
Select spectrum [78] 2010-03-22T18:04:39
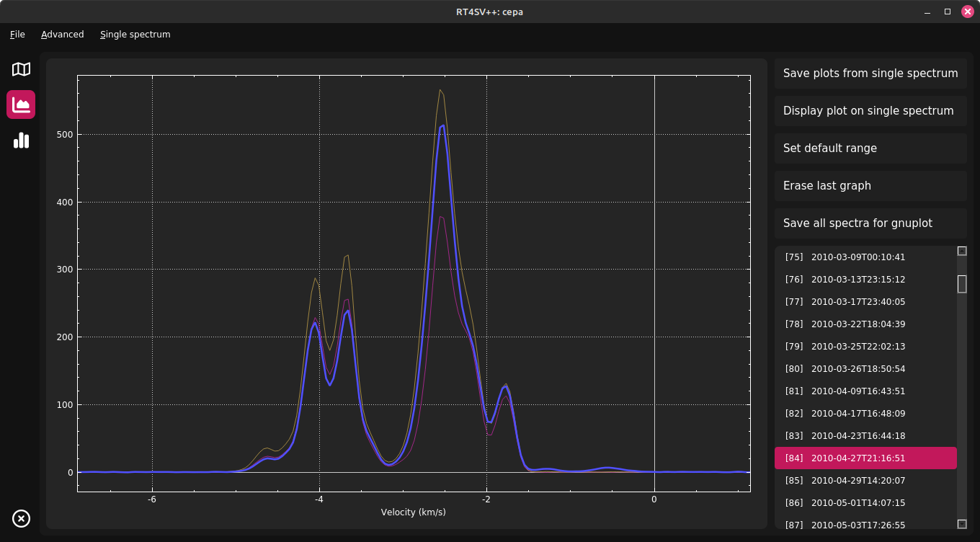coord(865,324)
